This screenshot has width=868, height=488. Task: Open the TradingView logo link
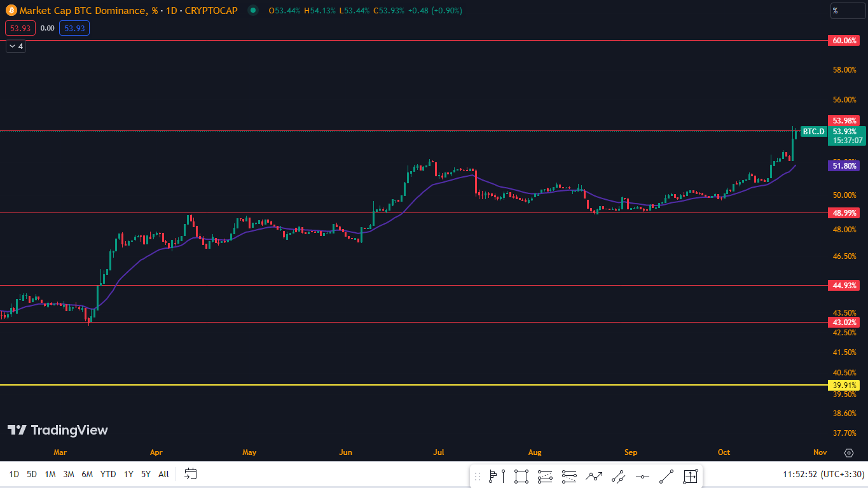pyautogui.click(x=58, y=430)
